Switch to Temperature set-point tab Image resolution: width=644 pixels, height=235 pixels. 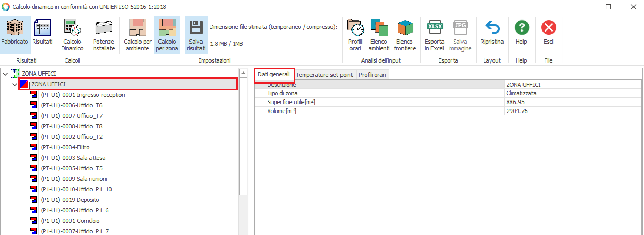pos(324,75)
